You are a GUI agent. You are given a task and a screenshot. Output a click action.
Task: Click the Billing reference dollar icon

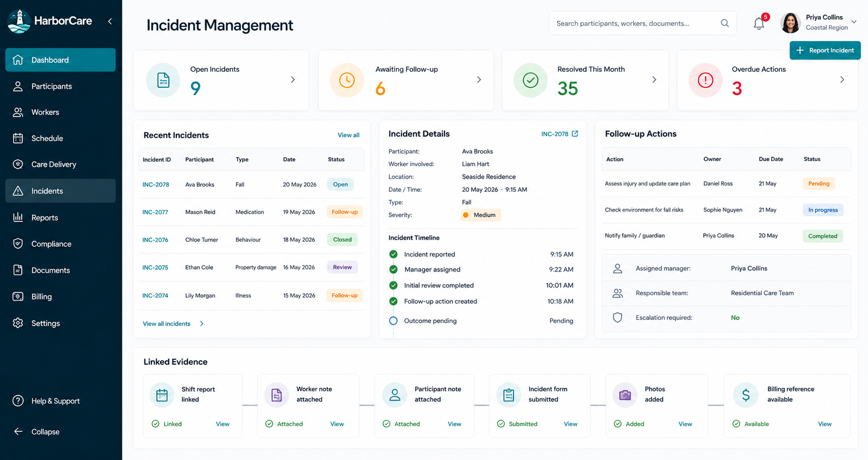point(746,395)
